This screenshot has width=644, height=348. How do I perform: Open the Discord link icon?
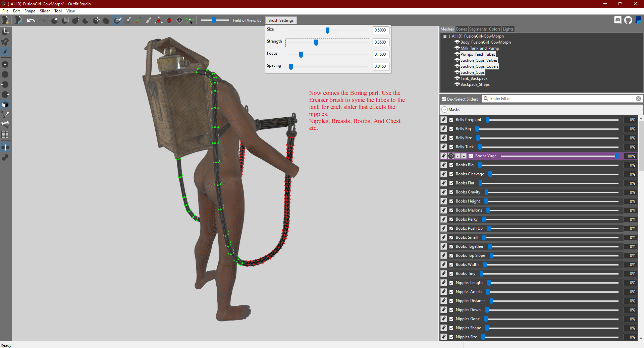coord(618,20)
